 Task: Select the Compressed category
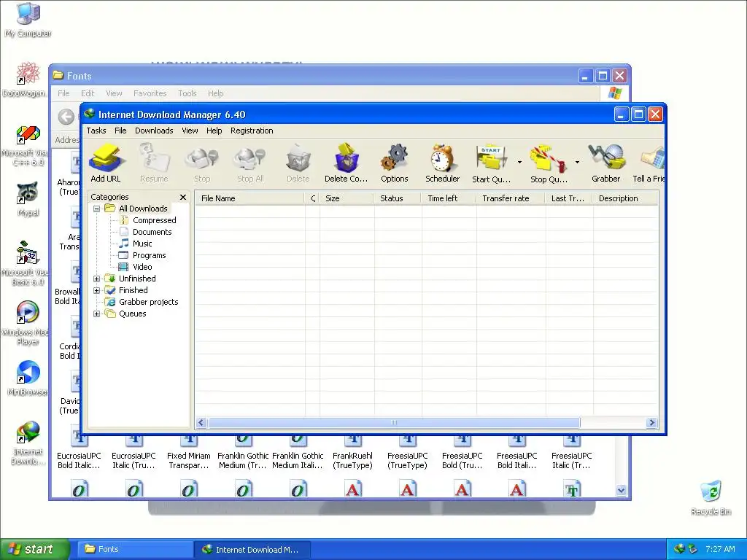[x=154, y=220]
